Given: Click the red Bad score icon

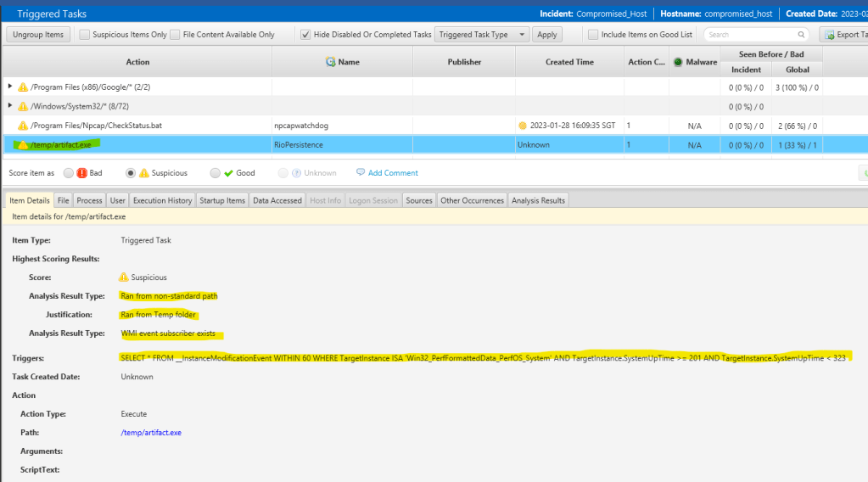Looking at the screenshot, I should 81,173.
